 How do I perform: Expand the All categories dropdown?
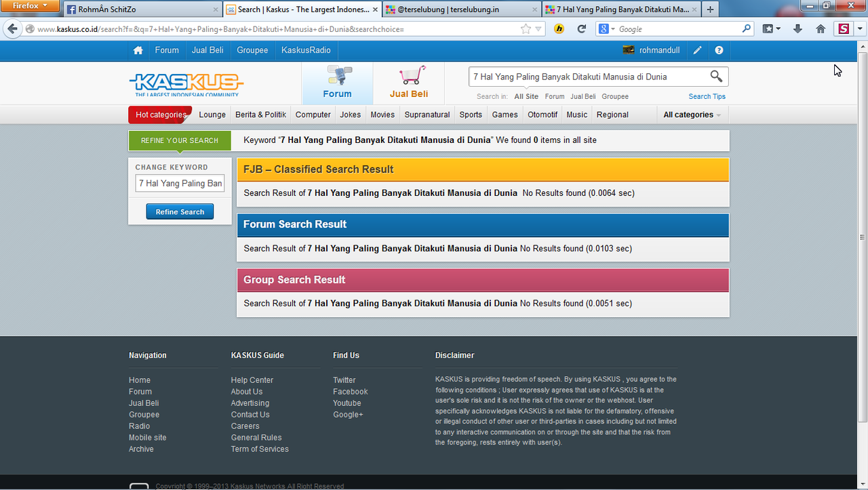pyautogui.click(x=692, y=115)
